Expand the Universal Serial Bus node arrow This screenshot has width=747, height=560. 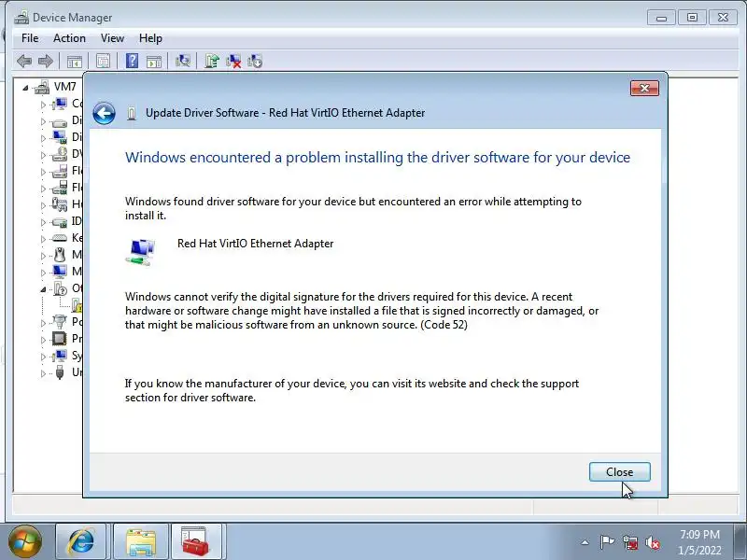tap(43, 373)
